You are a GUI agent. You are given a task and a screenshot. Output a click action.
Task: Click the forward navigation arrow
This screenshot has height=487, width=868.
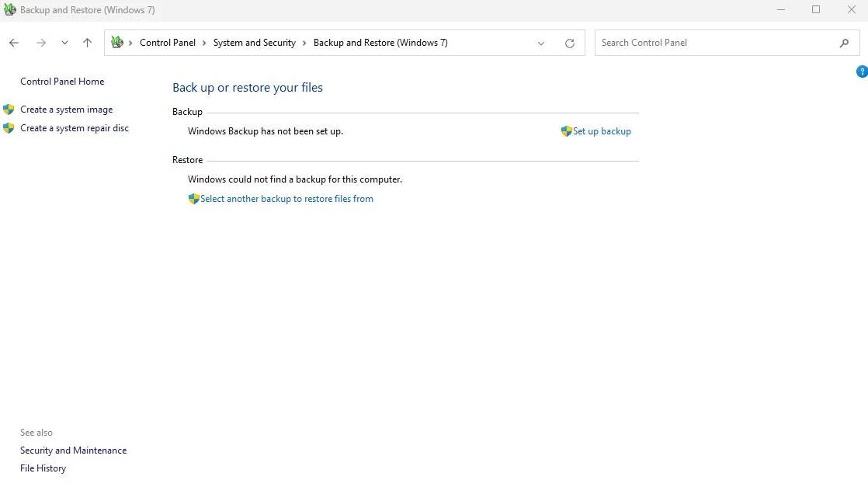tap(41, 43)
